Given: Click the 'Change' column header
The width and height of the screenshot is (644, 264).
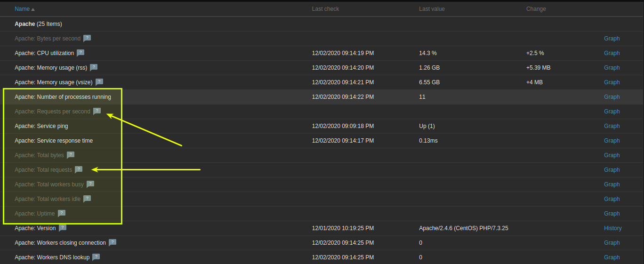Looking at the screenshot, I should point(536,9).
